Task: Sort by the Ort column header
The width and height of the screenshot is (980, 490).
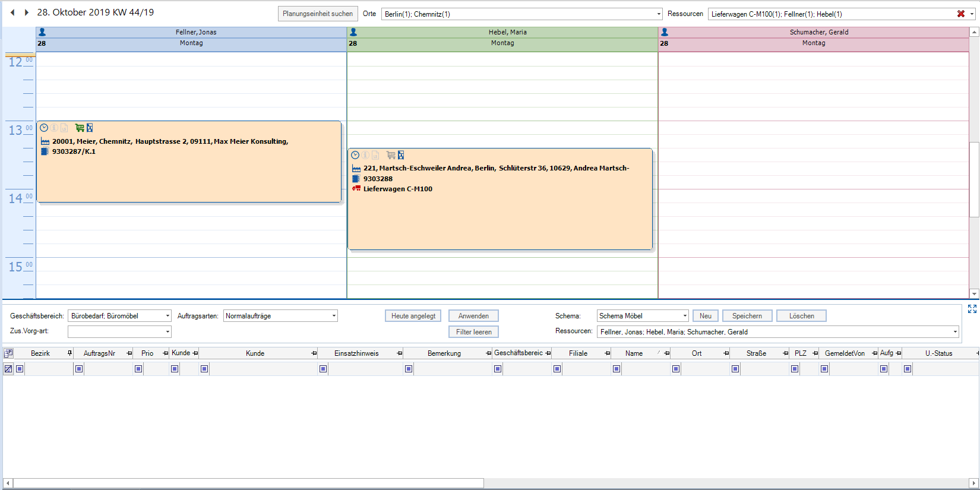Action: 696,353
